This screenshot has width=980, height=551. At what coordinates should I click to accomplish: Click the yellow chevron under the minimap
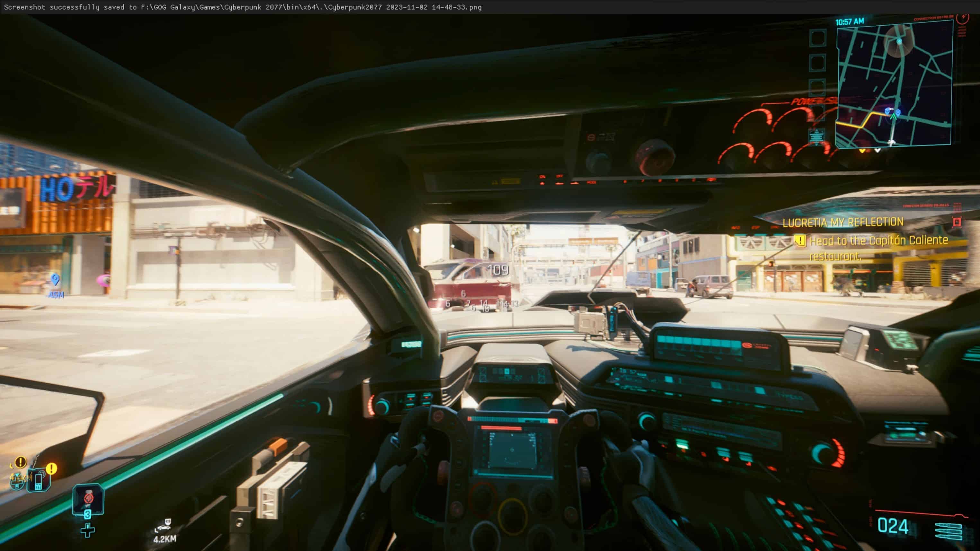click(862, 151)
